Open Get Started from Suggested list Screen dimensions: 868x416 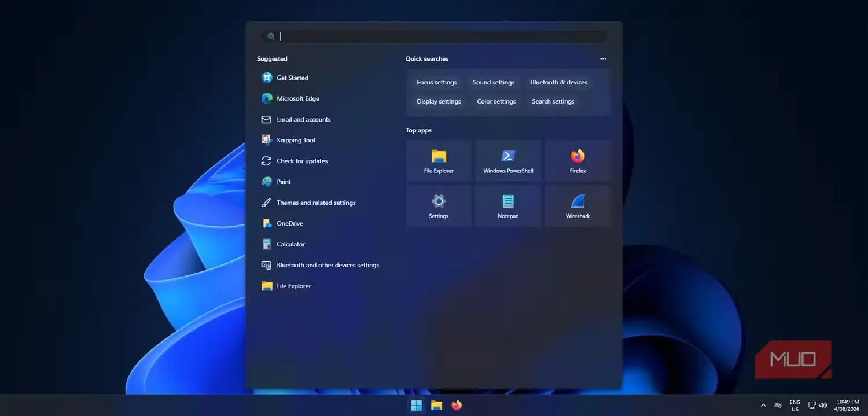pos(285,78)
